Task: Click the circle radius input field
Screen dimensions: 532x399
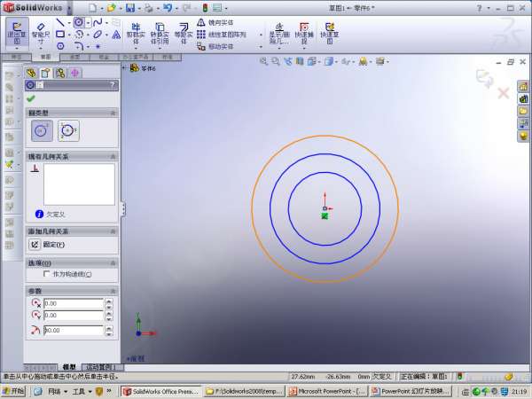Action: point(74,330)
